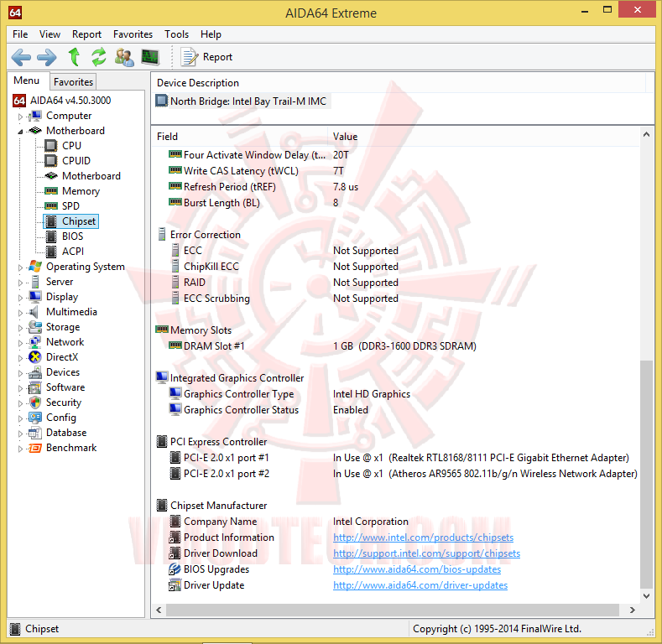Open the File menu
Screen dimensions: 662x644
click(x=20, y=34)
